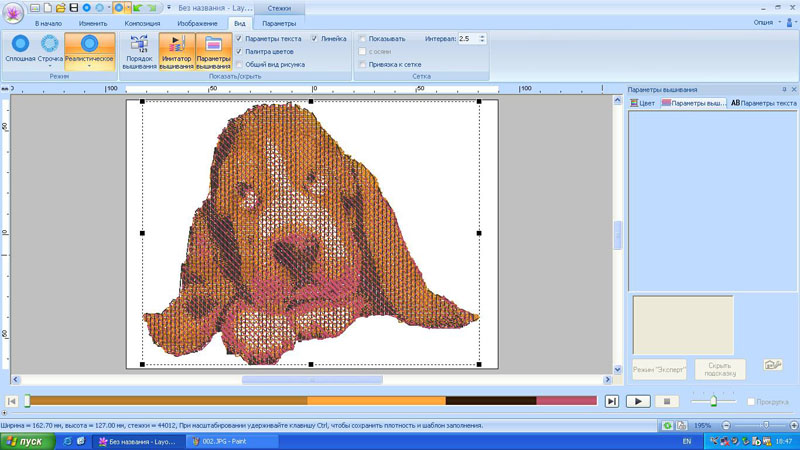Image resolution: width=800 pixels, height=450 pixels.
Task: Toggle the Имитатор вышивания simulator
Action: coord(176,52)
